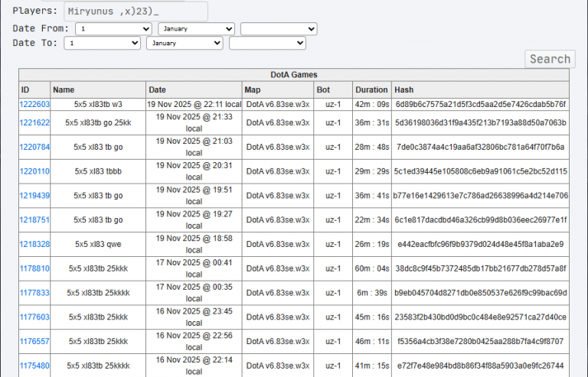Click the Search button
The image size is (588, 377).
pyautogui.click(x=550, y=59)
